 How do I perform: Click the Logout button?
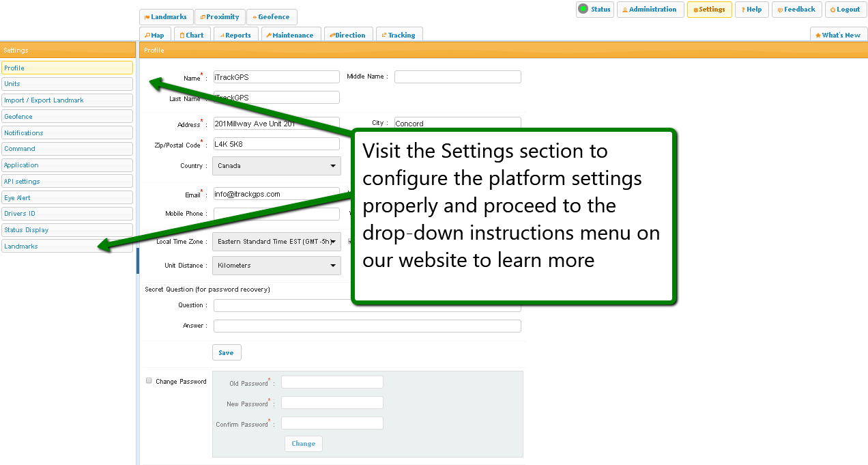(x=845, y=10)
